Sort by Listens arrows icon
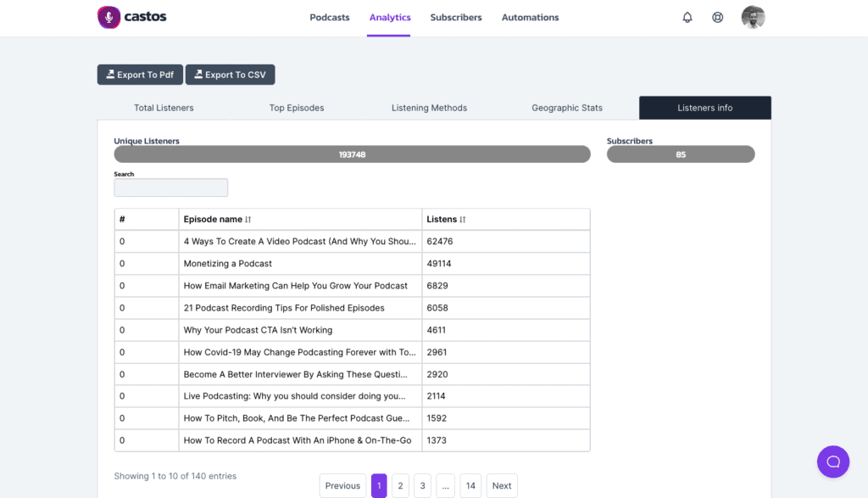 click(x=462, y=220)
